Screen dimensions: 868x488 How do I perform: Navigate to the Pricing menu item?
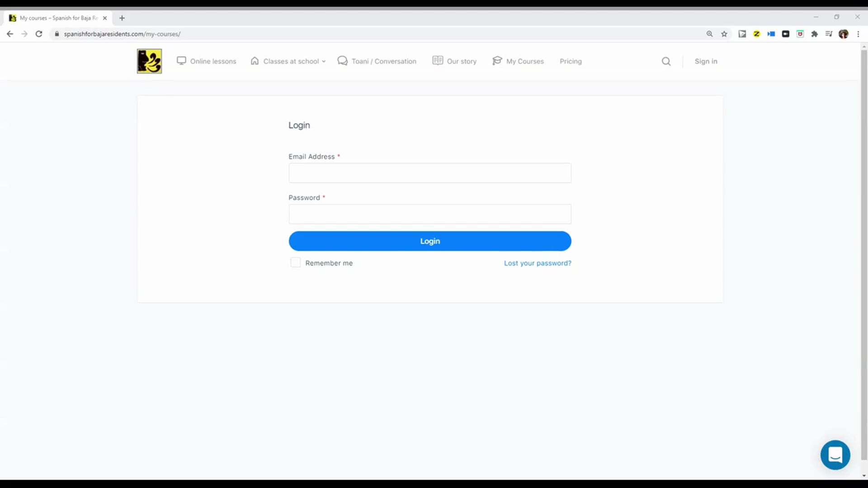pos(571,61)
